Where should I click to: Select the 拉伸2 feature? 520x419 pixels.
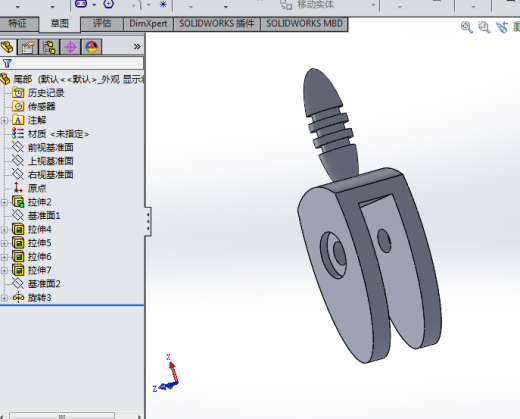[x=39, y=202]
